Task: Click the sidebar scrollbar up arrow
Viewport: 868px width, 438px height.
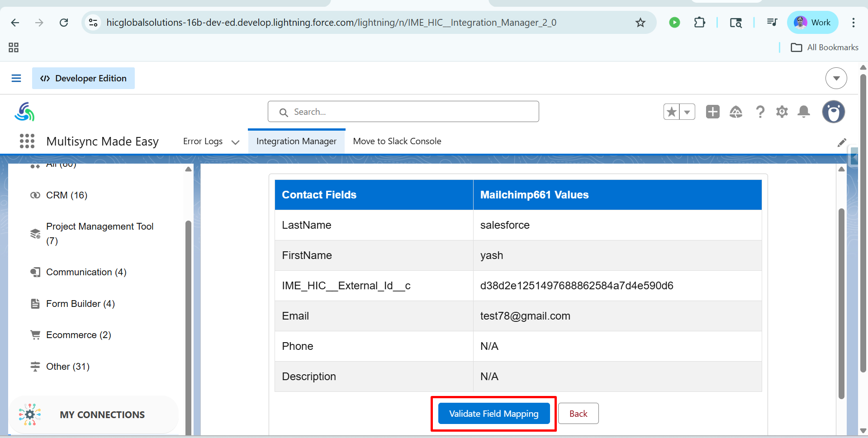Action: point(188,169)
